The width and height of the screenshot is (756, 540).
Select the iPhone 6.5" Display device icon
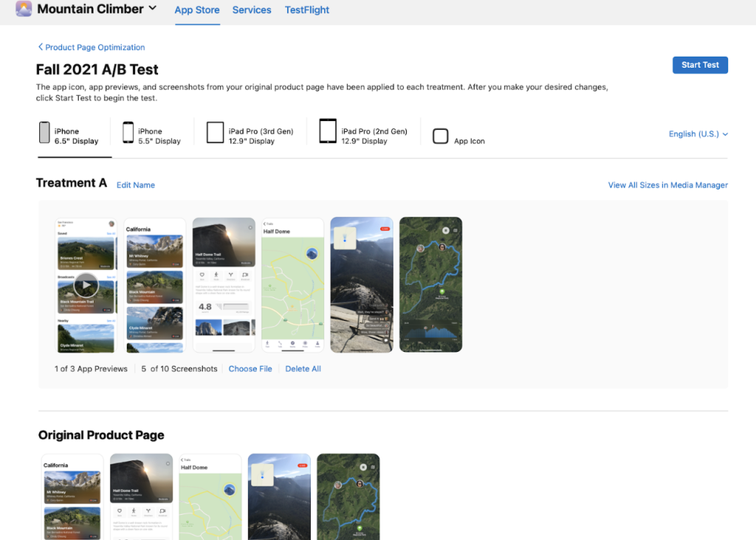tap(44, 134)
